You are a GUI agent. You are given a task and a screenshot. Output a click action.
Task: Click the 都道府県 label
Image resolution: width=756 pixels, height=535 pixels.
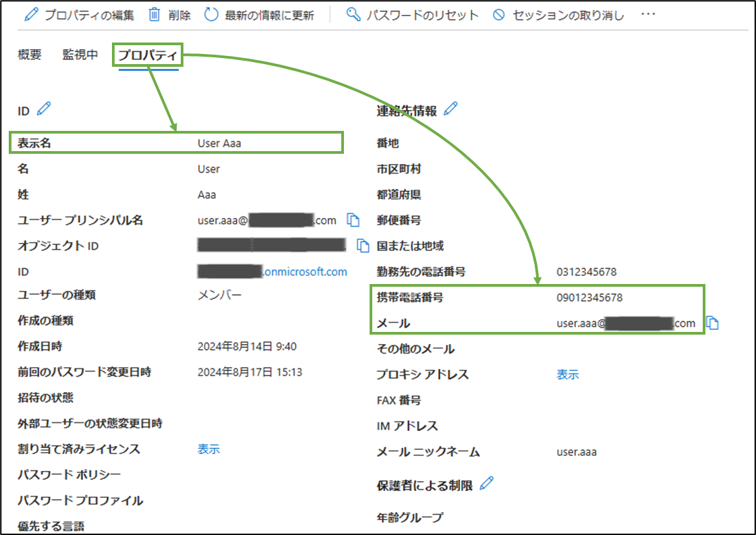tap(399, 194)
